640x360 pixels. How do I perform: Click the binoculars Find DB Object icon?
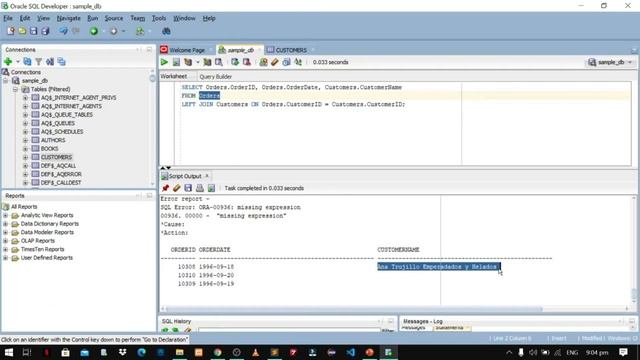166,31
